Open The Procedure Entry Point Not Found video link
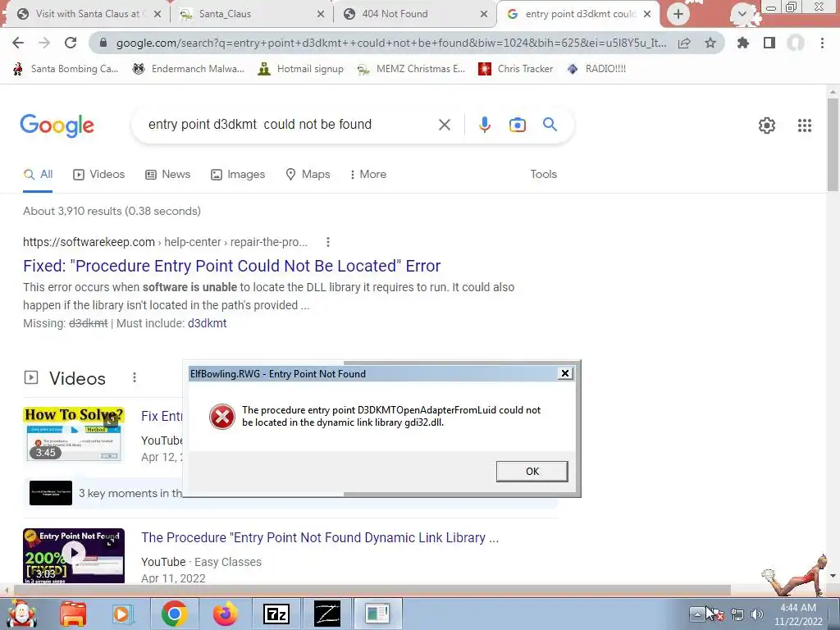This screenshot has height=630, width=840. tap(320, 538)
